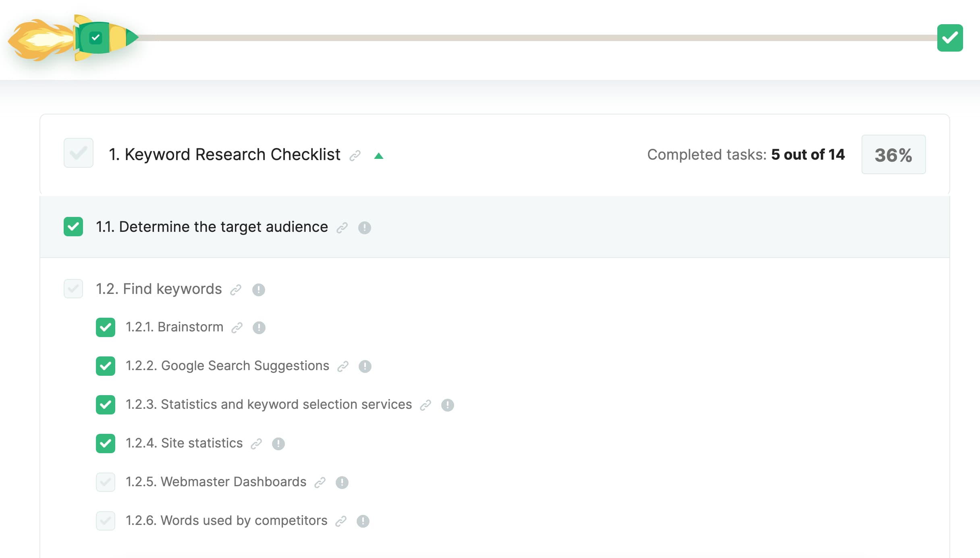Open info icon for Google Search Suggestions

(x=365, y=366)
